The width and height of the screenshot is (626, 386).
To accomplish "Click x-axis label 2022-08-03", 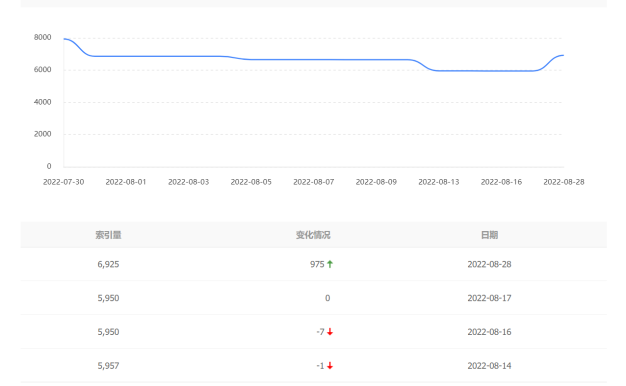I will (188, 182).
